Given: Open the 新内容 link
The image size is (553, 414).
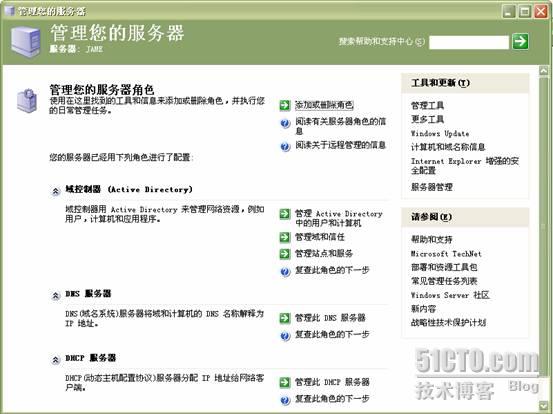Looking at the screenshot, I should 423,309.
